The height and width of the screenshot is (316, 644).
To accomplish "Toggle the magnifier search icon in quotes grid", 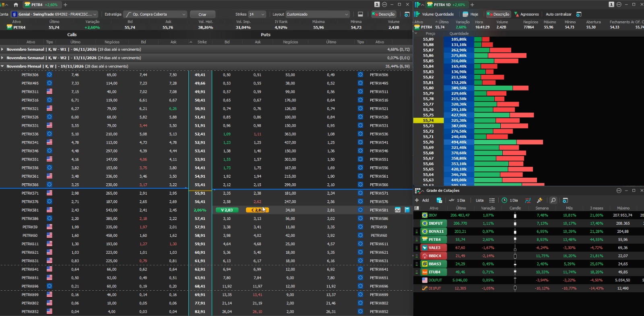I will [553, 200].
